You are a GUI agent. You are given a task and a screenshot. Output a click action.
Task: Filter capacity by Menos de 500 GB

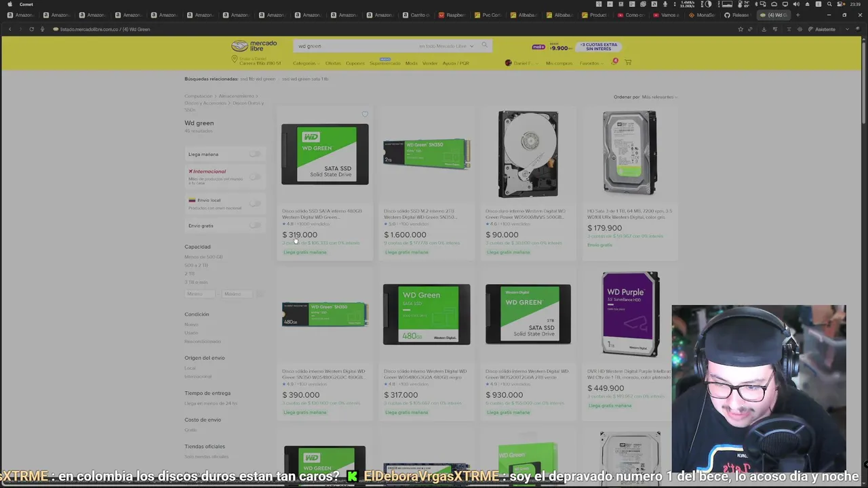click(x=203, y=257)
